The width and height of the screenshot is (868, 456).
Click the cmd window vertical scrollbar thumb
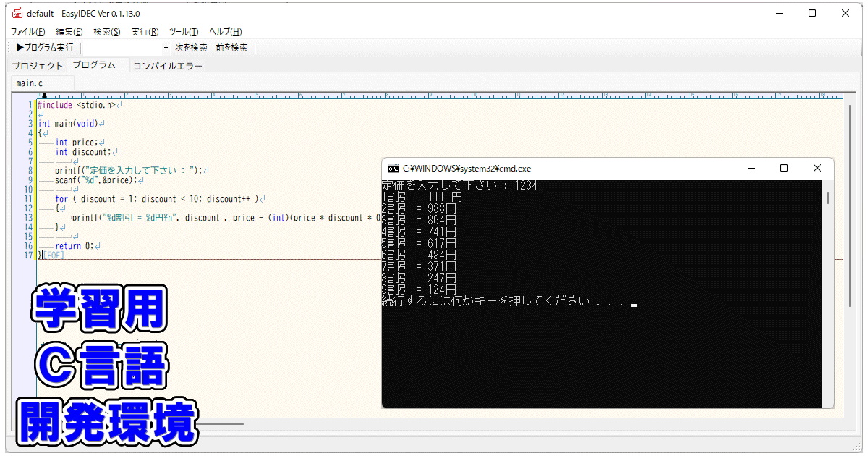(827, 198)
